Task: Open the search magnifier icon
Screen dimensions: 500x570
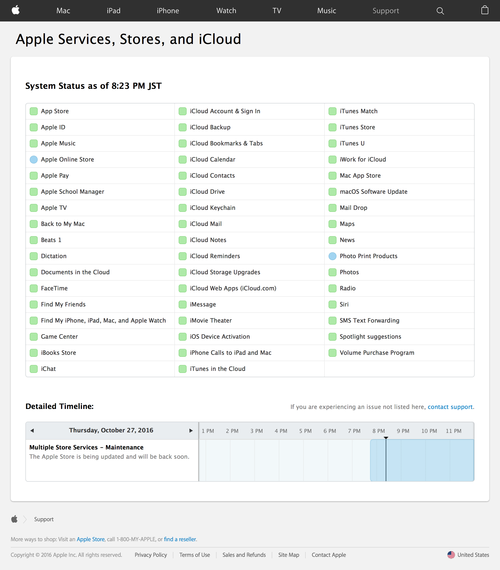Action: click(x=440, y=11)
